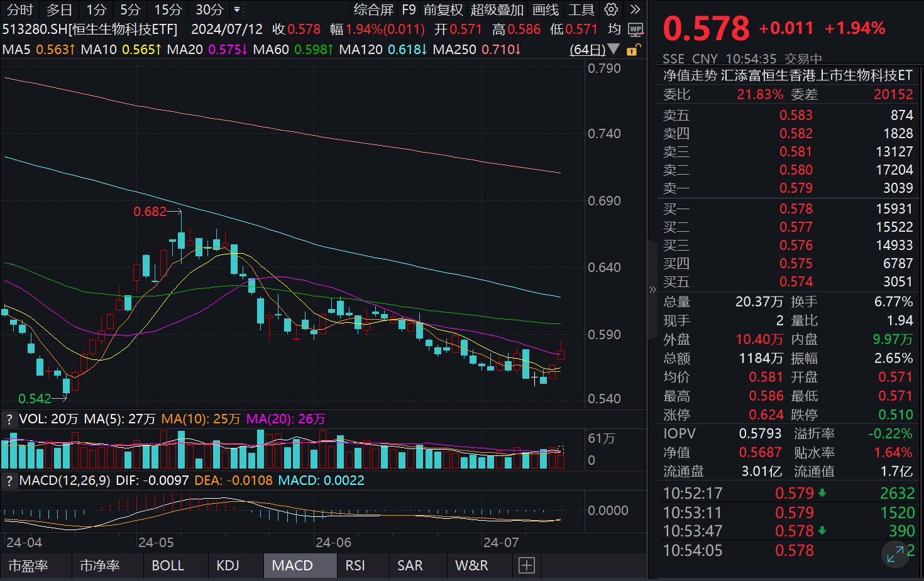Toggle the 超级叠加 overlay mode
The width and height of the screenshot is (924, 581).
[497, 9]
